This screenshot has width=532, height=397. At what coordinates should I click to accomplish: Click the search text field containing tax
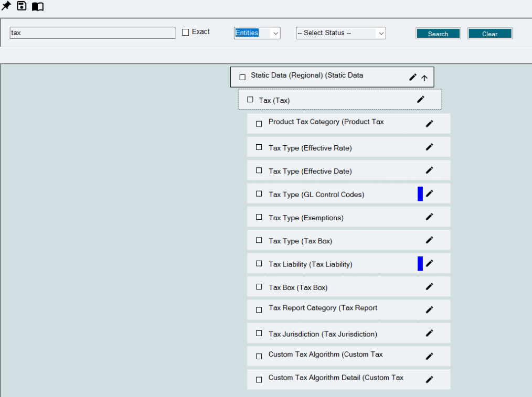tap(92, 33)
